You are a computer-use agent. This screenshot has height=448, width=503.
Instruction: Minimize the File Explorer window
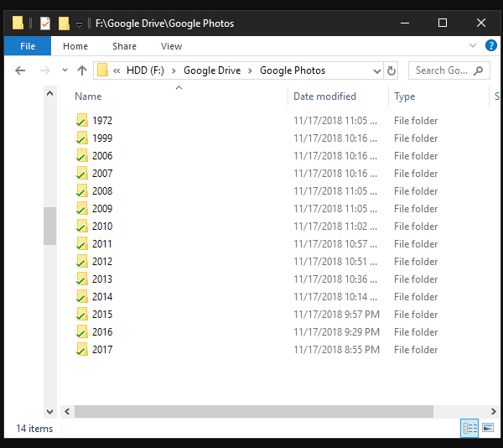click(x=405, y=23)
